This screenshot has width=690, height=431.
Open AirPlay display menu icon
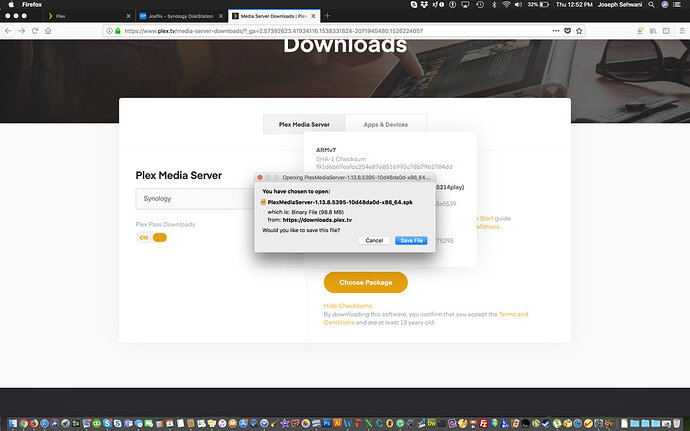[x=465, y=4]
